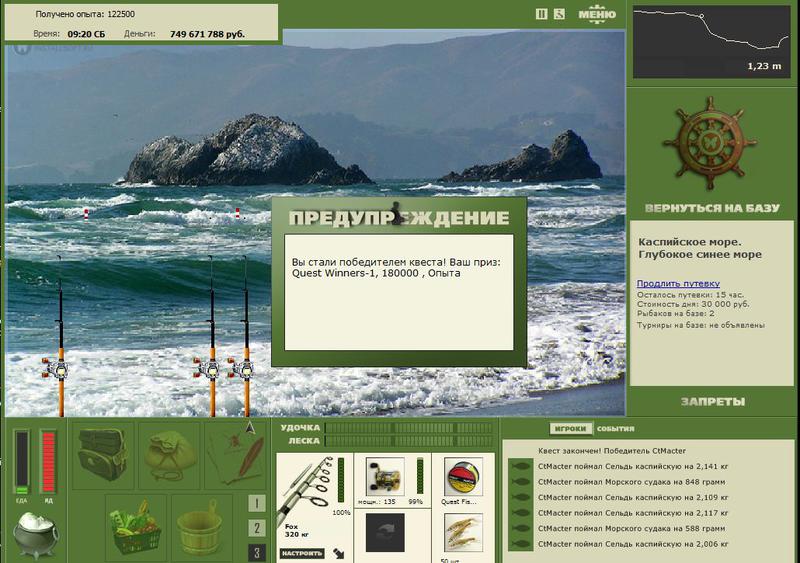This screenshot has height=563, width=800.
Task: Click fish icon beside 2,141 кг entry
Action: (520, 467)
